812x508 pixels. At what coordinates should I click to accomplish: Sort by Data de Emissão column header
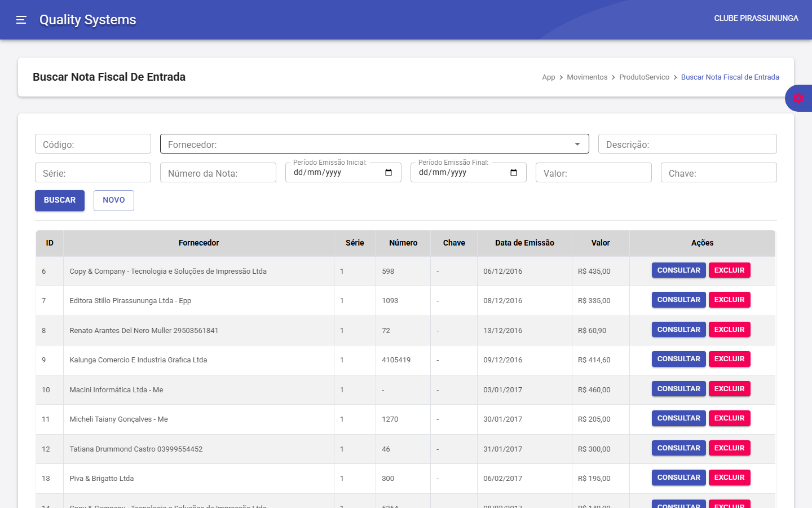pos(524,243)
